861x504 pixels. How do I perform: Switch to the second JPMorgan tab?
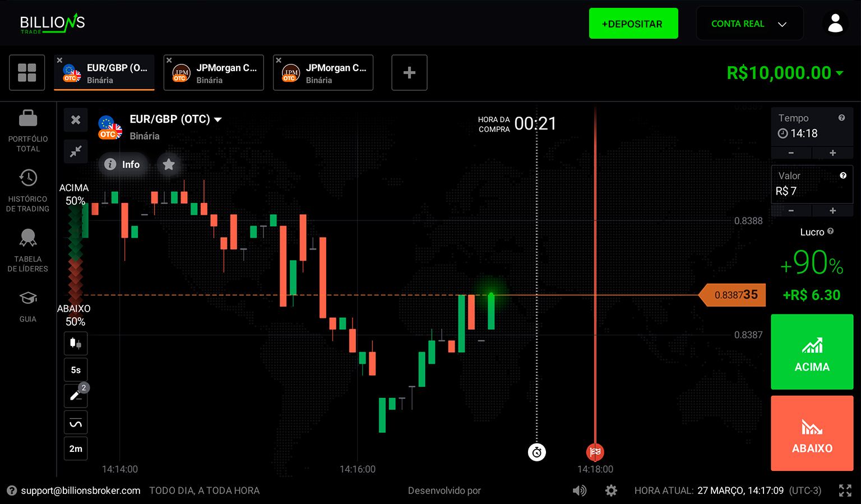pyautogui.click(x=323, y=73)
